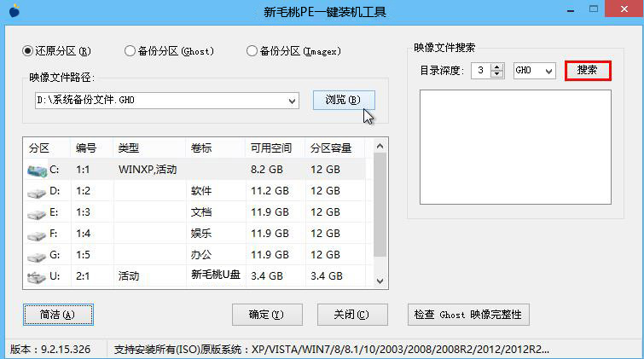
Task: Click the supported ISO systems status bar text
Action: coord(332,350)
